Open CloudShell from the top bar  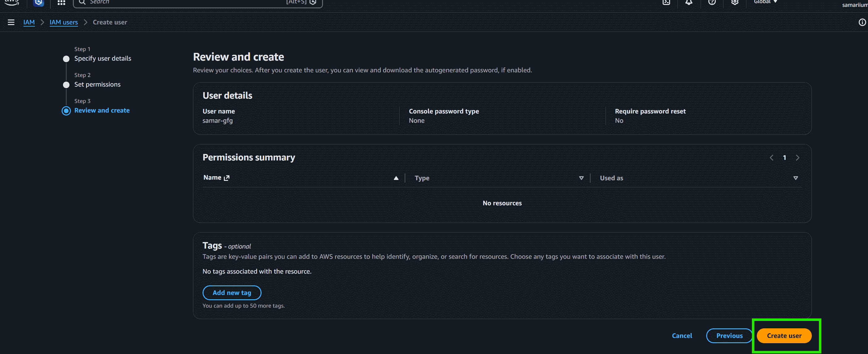(x=666, y=2)
